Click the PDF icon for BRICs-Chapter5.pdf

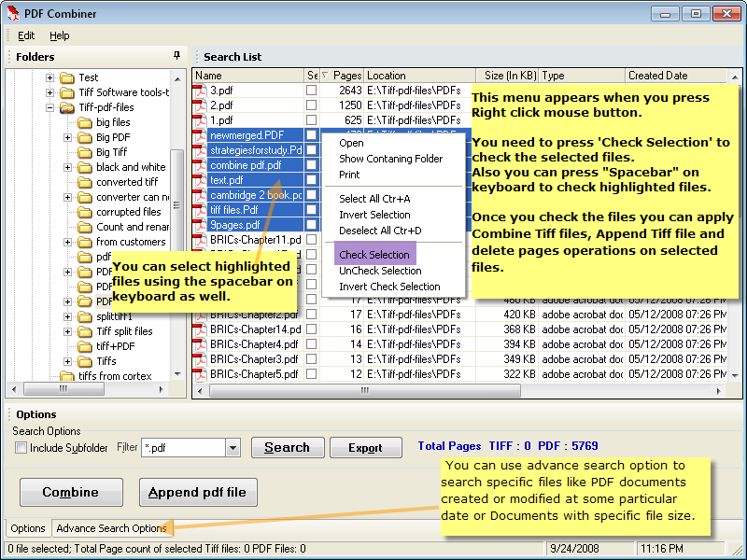200,374
